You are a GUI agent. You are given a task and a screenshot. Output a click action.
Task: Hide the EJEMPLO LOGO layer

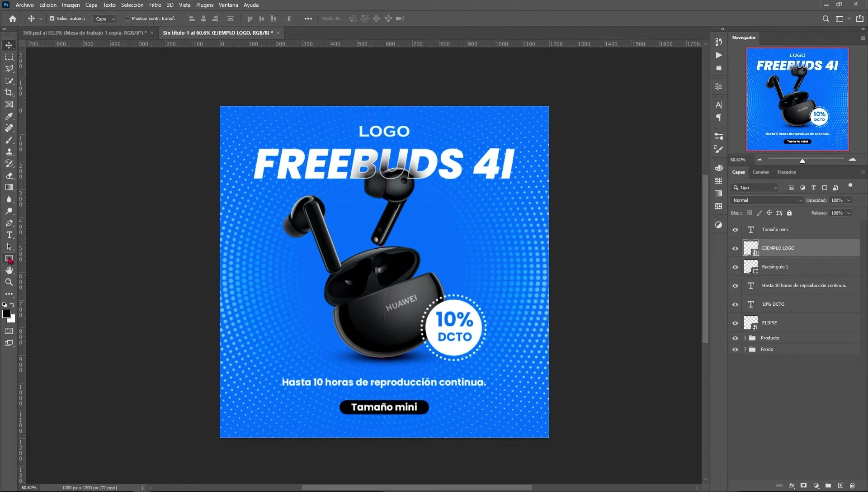click(x=735, y=248)
